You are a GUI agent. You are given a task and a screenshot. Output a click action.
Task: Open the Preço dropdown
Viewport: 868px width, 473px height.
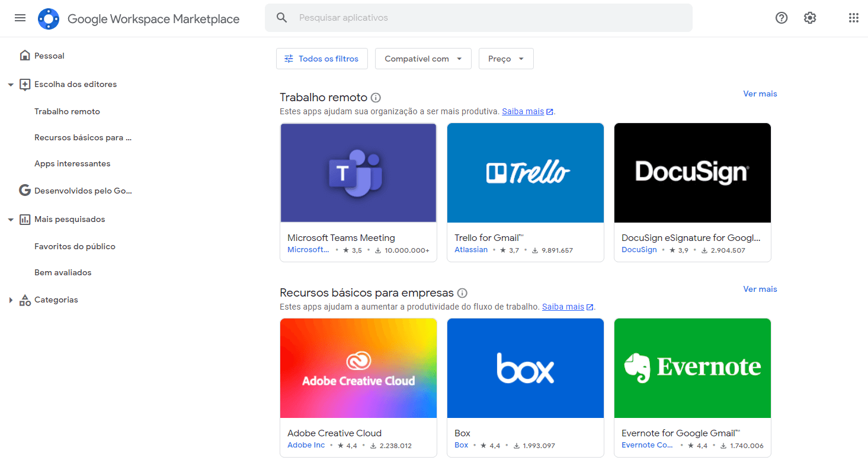click(505, 59)
